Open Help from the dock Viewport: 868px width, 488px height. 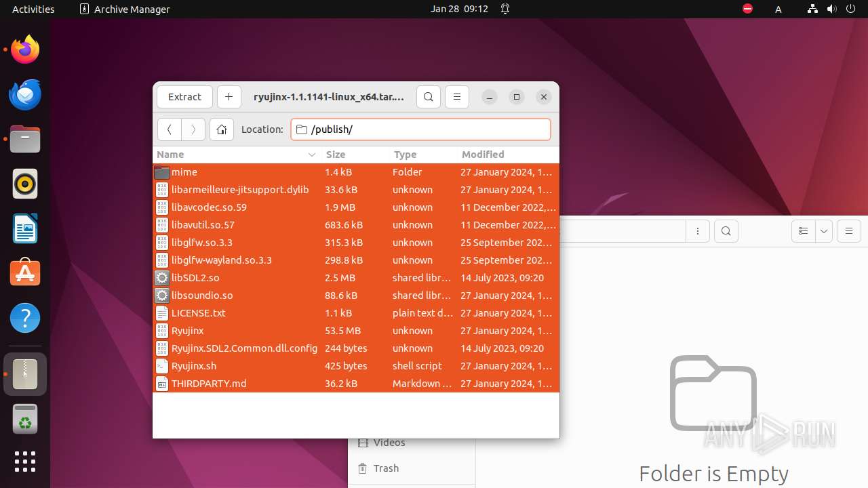[x=25, y=318]
